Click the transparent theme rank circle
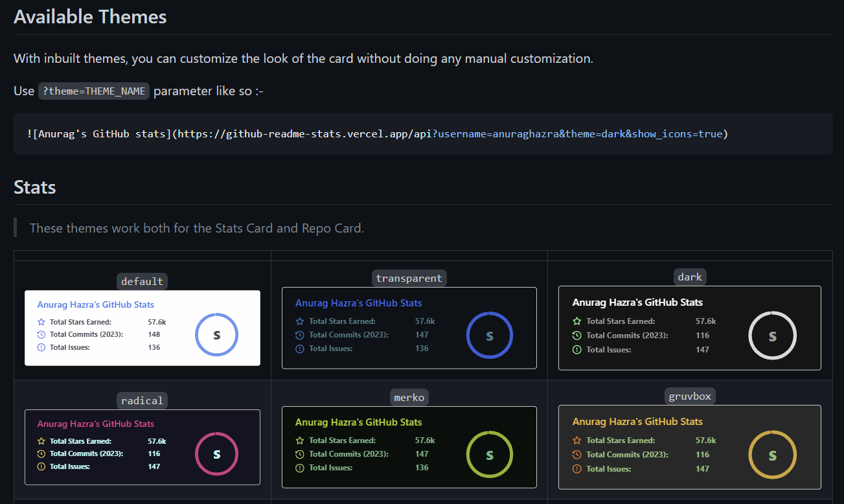This screenshot has width=844, height=504. coord(490,336)
